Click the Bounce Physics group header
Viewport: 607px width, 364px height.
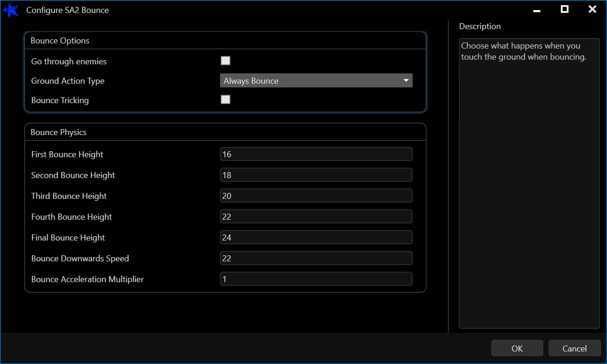coord(59,132)
